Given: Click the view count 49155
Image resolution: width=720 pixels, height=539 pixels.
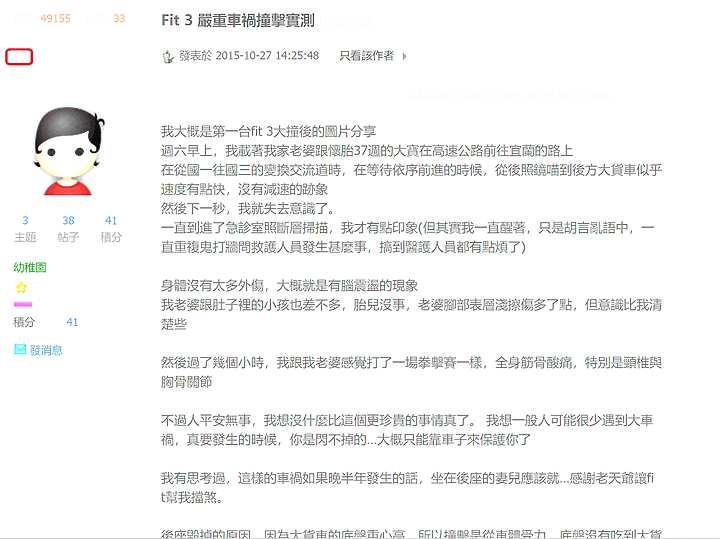Looking at the screenshot, I should click(55, 18).
